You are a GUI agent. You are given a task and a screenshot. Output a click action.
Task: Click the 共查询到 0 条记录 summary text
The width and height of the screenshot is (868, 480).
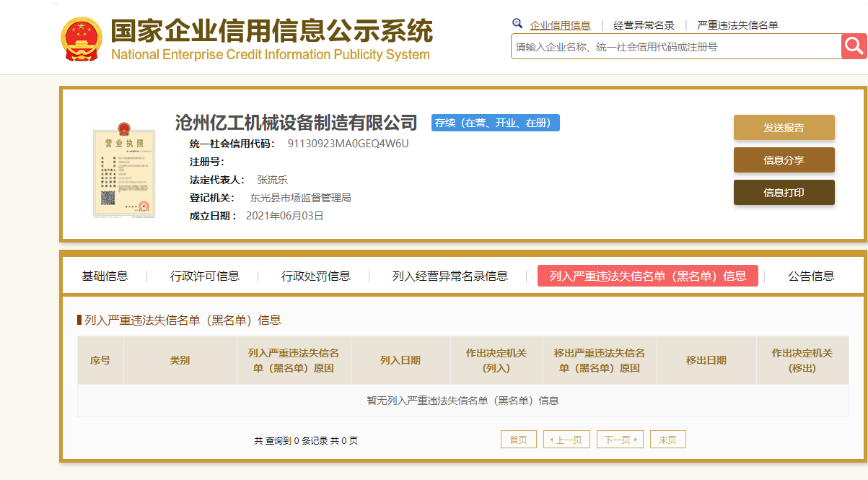306,440
